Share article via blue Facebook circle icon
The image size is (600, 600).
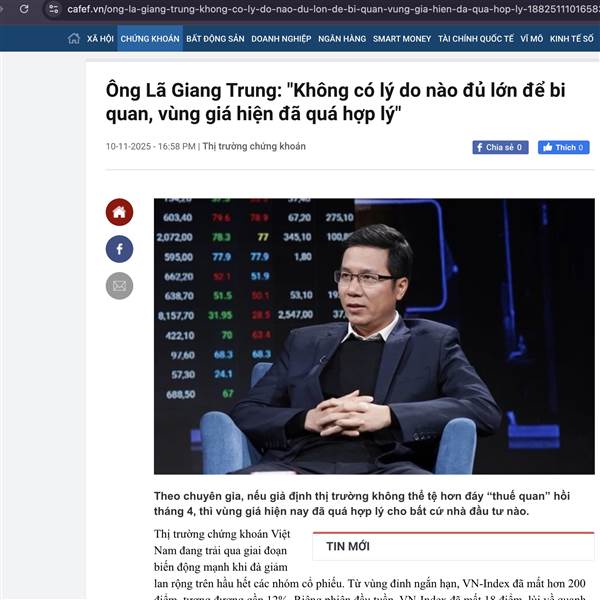(119, 249)
